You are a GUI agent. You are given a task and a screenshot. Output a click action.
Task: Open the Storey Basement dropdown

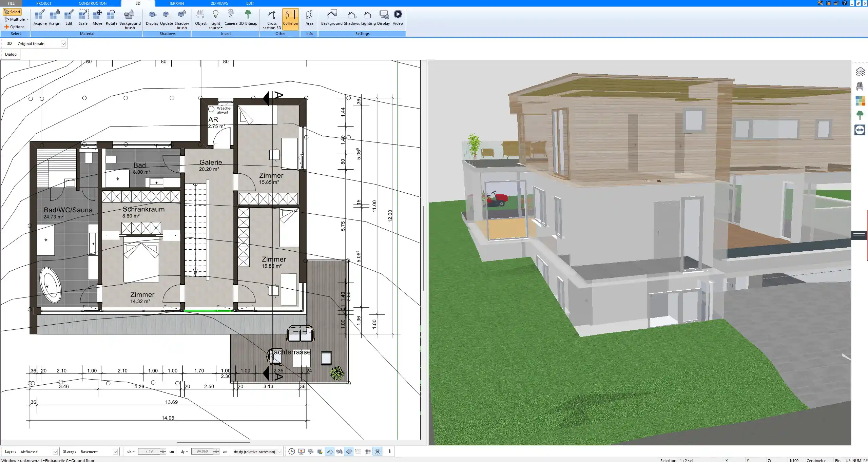(115, 452)
